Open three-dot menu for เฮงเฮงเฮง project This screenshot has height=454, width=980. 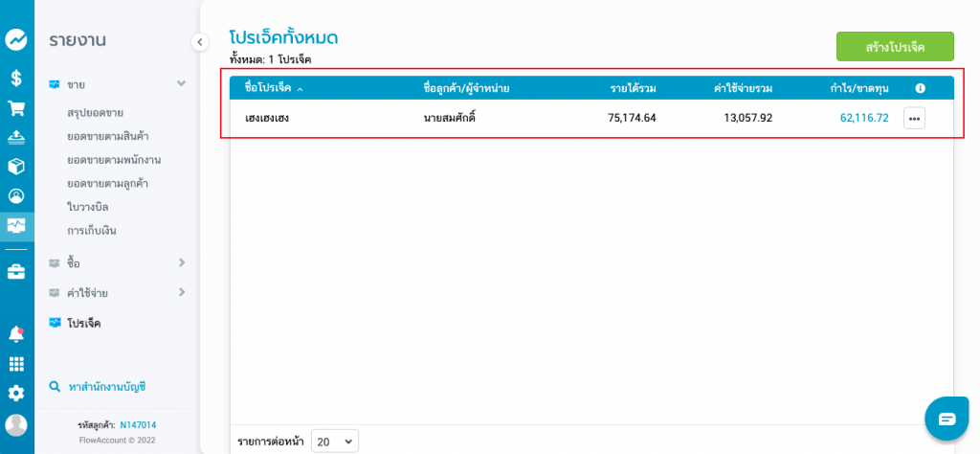pyautogui.click(x=914, y=118)
